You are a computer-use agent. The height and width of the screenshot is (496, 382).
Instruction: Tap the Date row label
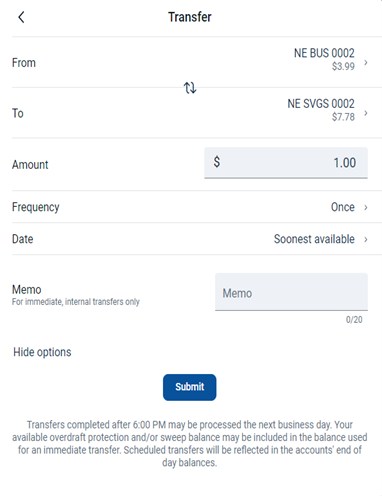point(23,239)
